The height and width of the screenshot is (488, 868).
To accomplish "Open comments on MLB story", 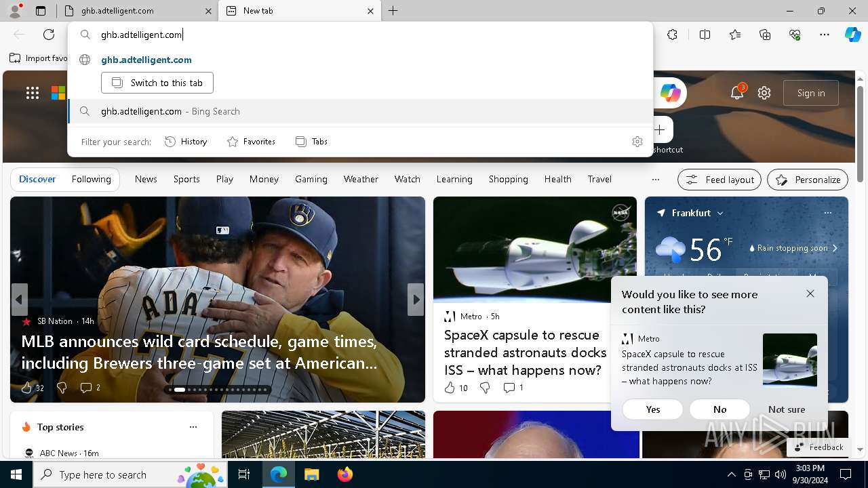I will (x=90, y=388).
